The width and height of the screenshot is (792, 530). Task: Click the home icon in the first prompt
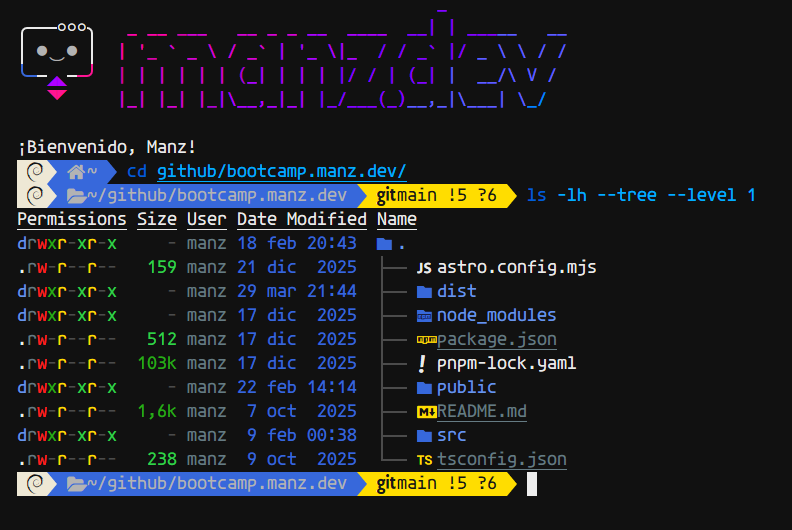coord(76,172)
